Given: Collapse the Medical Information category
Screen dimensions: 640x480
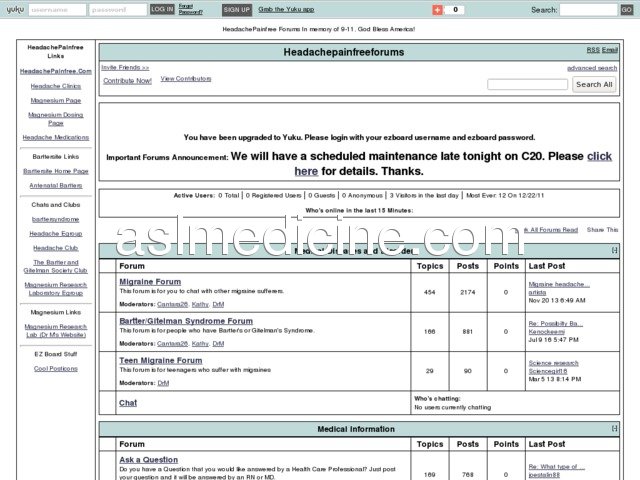Looking at the screenshot, I should click(x=615, y=428).
